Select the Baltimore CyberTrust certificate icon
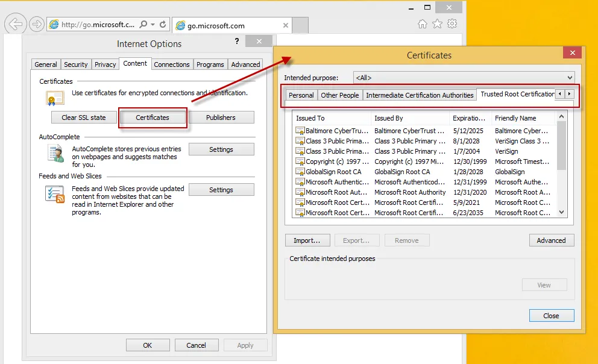Viewport: 598px width, 364px height. coord(300,131)
